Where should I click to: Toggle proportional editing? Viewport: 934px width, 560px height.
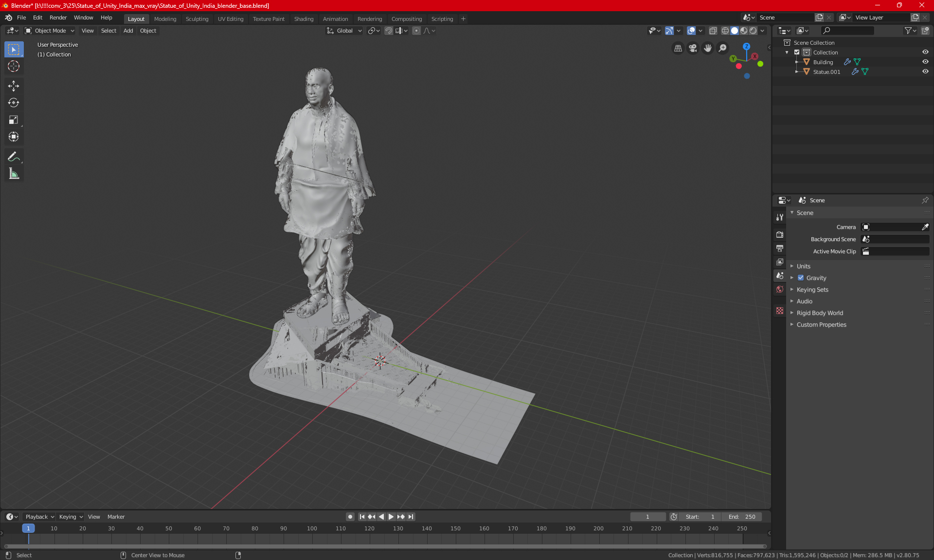(416, 31)
